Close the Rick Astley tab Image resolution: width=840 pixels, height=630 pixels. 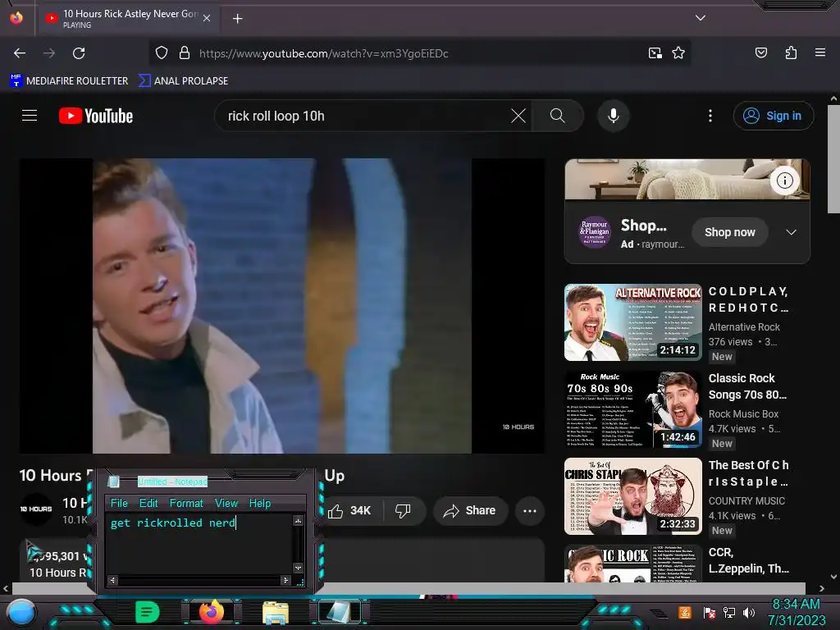[x=207, y=18]
